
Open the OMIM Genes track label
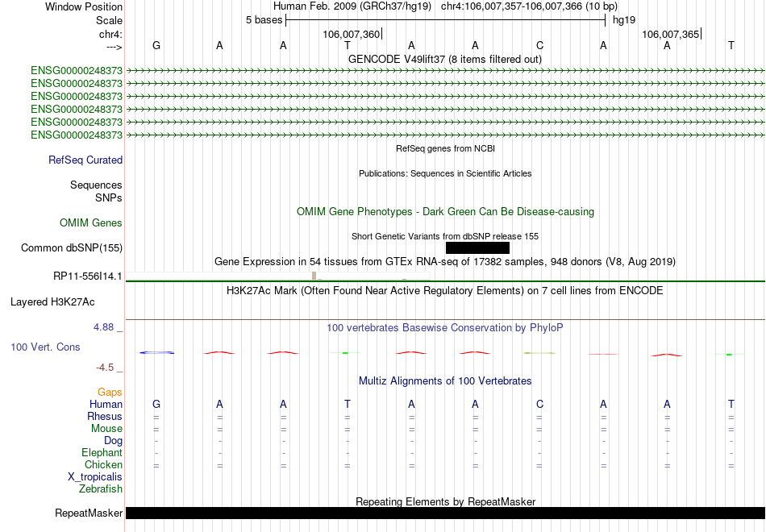[91, 222]
